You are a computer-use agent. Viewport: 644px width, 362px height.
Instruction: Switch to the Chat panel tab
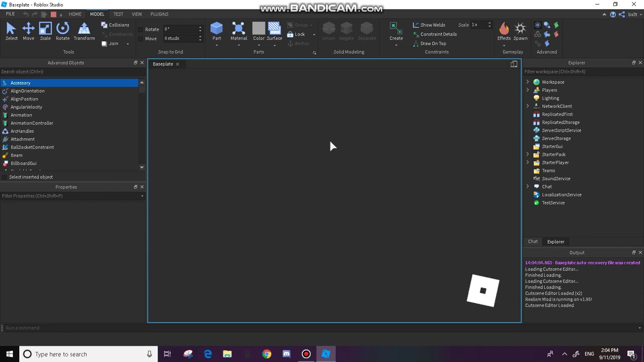[533, 241]
